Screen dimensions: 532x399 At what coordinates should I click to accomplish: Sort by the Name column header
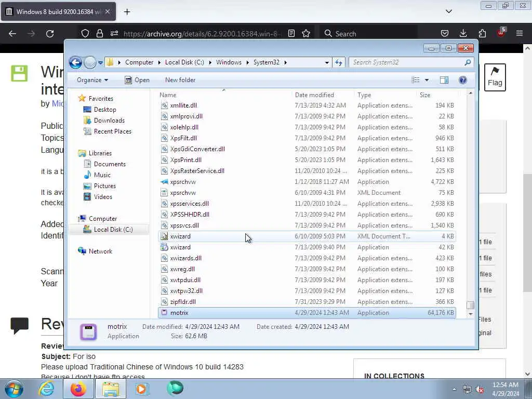pyautogui.click(x=224, y=95)
